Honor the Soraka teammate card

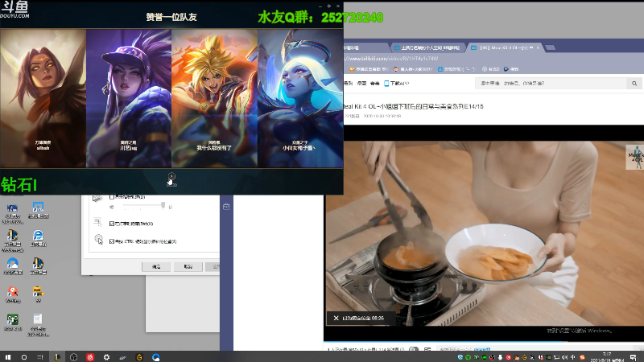[x=300, y=98]
